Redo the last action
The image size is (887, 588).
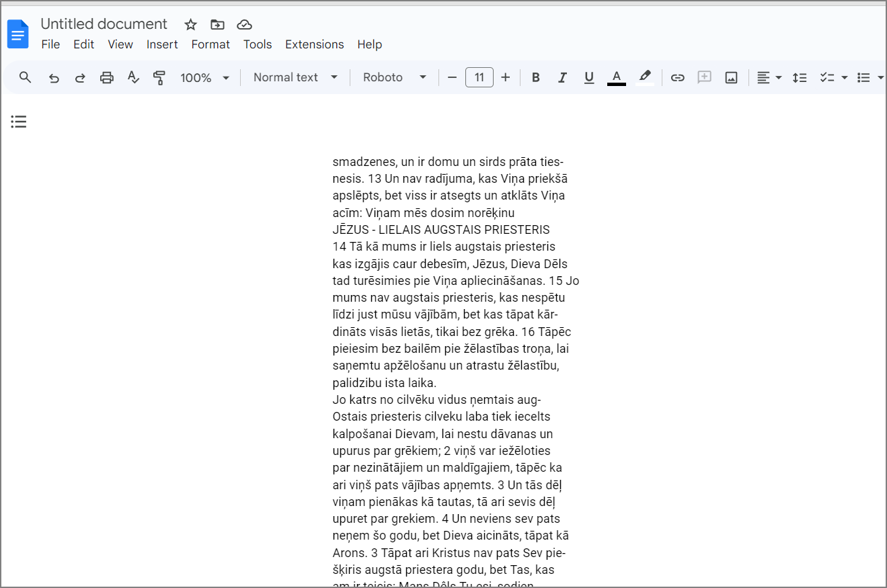[x=80, y=78]
